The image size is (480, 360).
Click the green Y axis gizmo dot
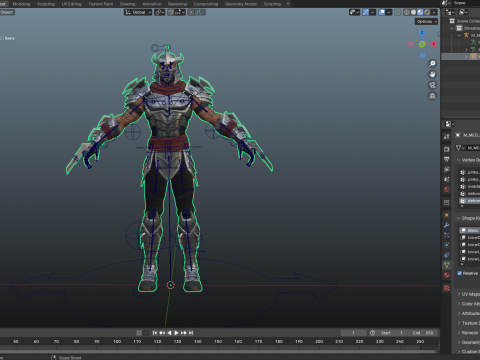tap(422, 44)
